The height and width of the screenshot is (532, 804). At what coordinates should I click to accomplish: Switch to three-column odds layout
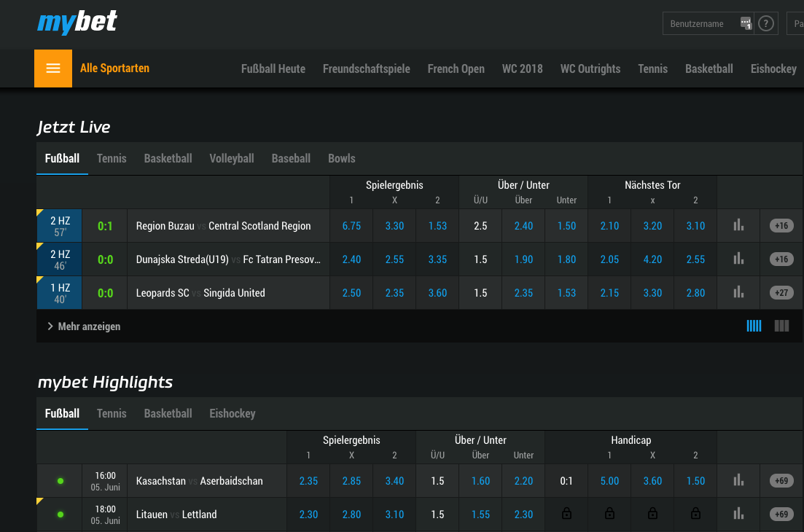tap(781, 326)
